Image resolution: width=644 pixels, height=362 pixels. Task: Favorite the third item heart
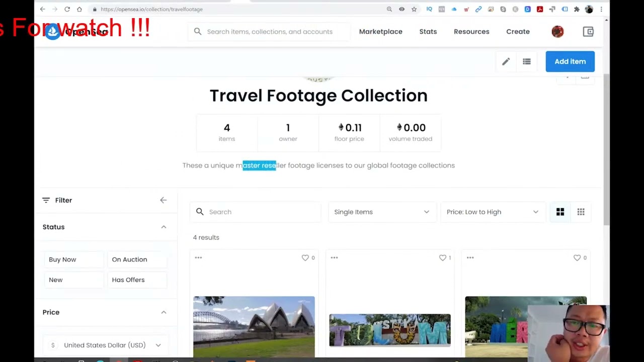click(577, 257)
